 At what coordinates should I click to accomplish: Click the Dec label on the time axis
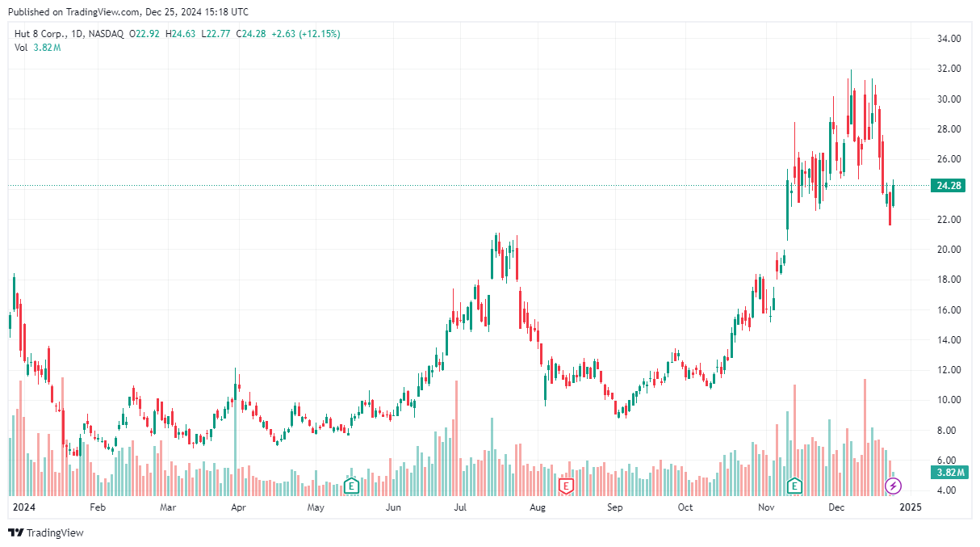tap(836, 508)
